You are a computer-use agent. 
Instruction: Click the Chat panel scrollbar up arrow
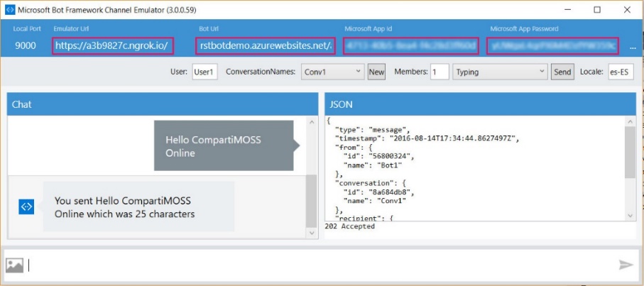click(312, 123)
